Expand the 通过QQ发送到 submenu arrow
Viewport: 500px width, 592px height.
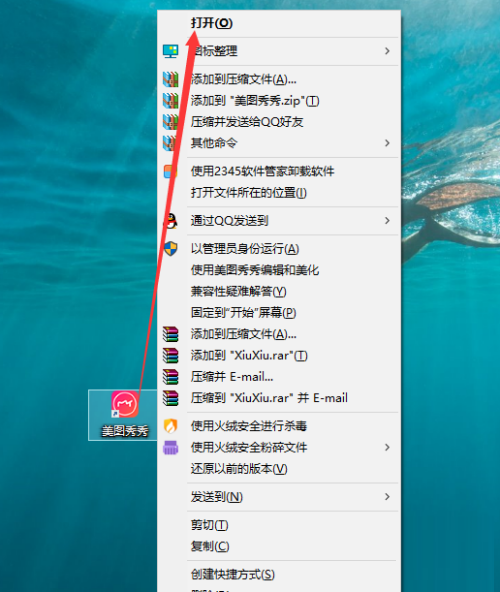tap(387, 221)
